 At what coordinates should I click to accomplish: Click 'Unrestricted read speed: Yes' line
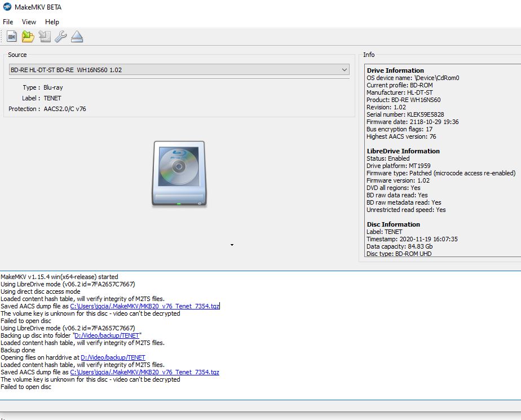[406, 210]
